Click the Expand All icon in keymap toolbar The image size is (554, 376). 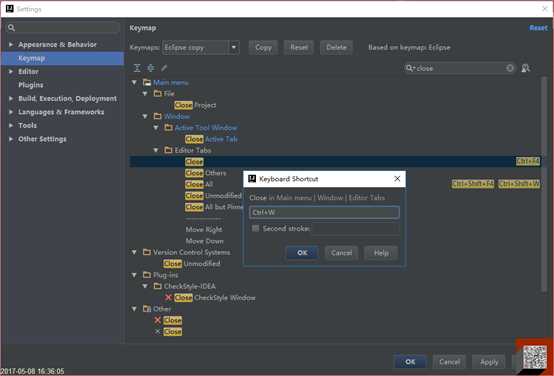137,68
